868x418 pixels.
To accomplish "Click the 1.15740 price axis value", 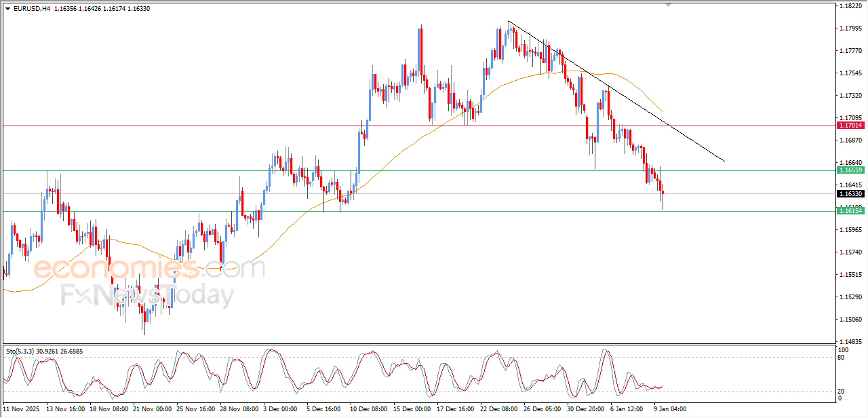I will tap(850, 252).
